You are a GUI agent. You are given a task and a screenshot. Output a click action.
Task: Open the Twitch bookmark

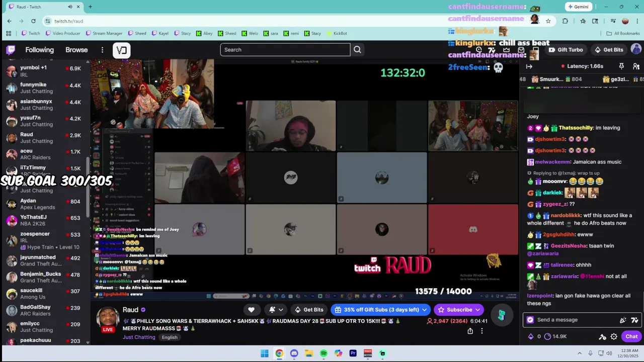30,33
